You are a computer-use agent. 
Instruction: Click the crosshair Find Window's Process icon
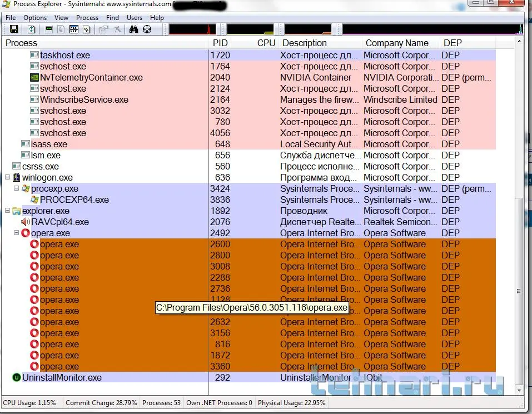(x=147, y=29)
